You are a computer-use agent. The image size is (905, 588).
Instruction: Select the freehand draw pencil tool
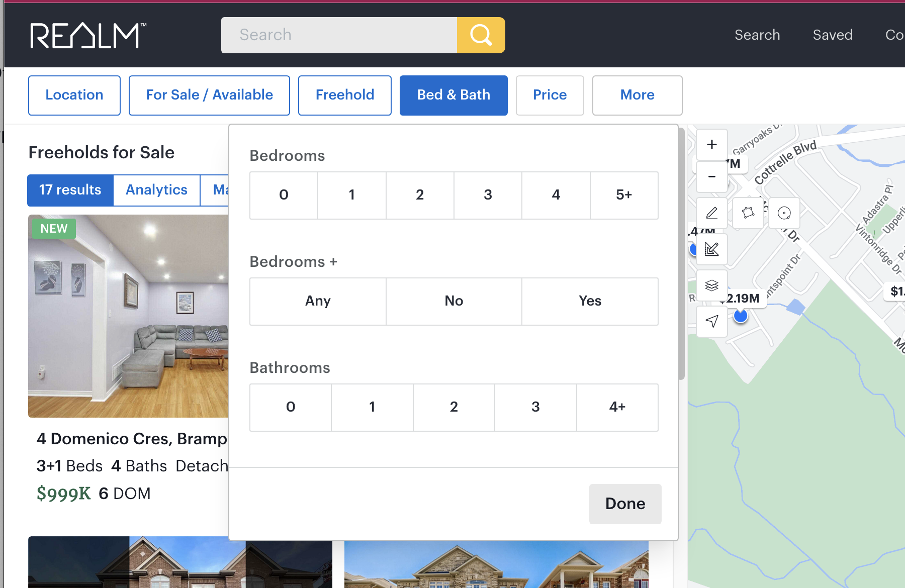(711, 213)
